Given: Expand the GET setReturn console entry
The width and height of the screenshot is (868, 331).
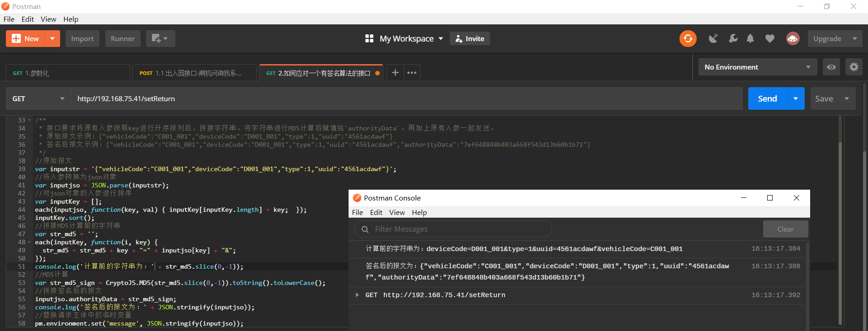Looking at the screenshot, I should pos(357,295).
